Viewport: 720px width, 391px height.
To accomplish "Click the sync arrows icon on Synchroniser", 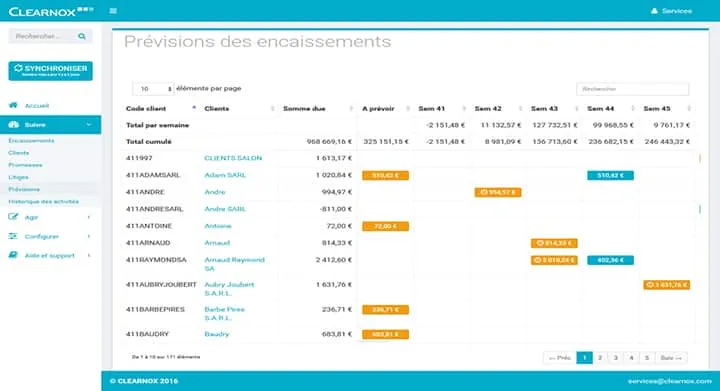I will (18, 68).
